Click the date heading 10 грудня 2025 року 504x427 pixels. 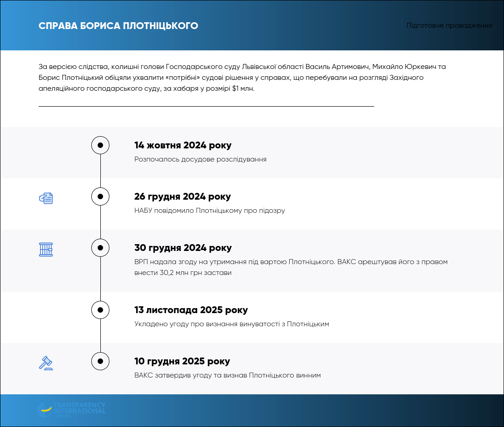click(182, 361)
